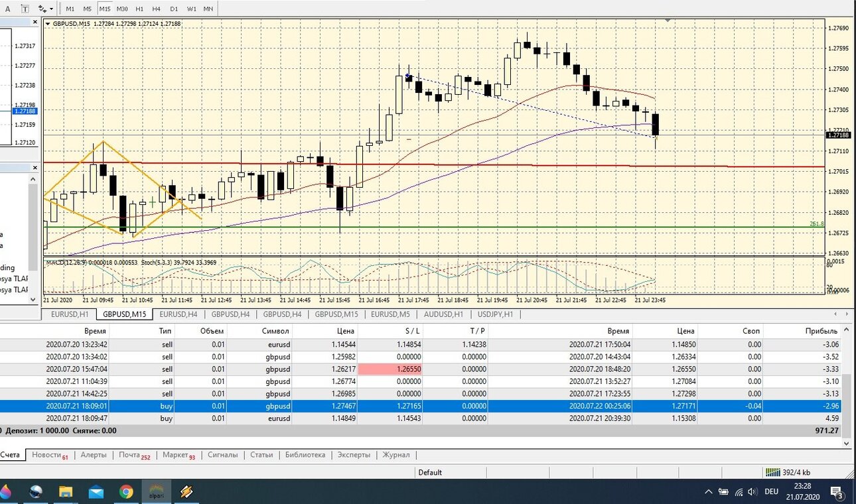Sort history by T / P column
The height and width of the screenshot is (504, 856).
point(476,330)
